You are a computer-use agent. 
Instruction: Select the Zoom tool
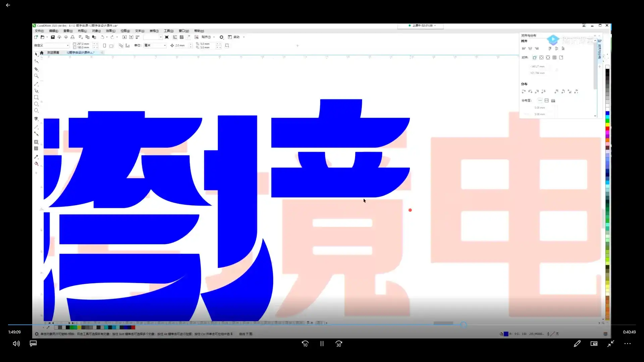pyautogui.click(x=36, y=76)
